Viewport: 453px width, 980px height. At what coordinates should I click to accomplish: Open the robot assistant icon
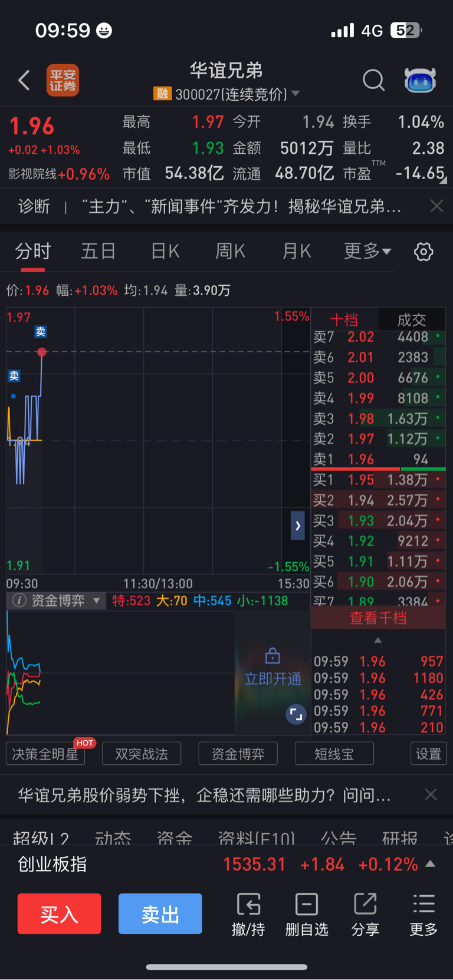coord(420,80)
